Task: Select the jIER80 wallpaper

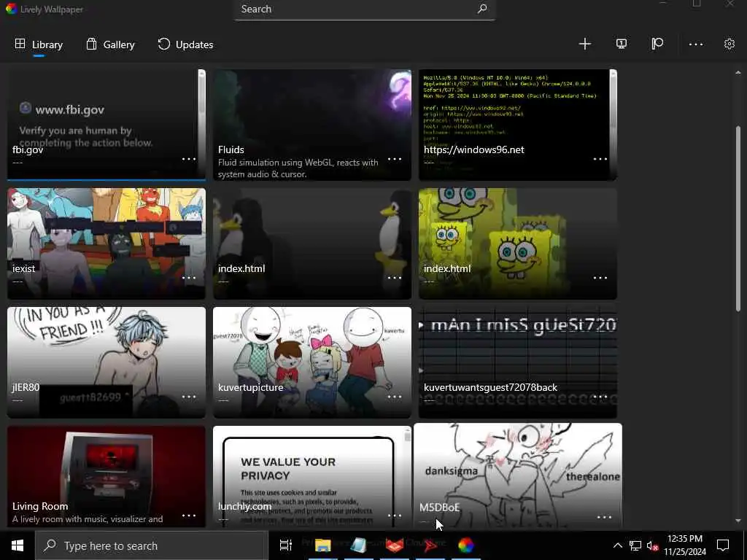Action: (107, 362)
